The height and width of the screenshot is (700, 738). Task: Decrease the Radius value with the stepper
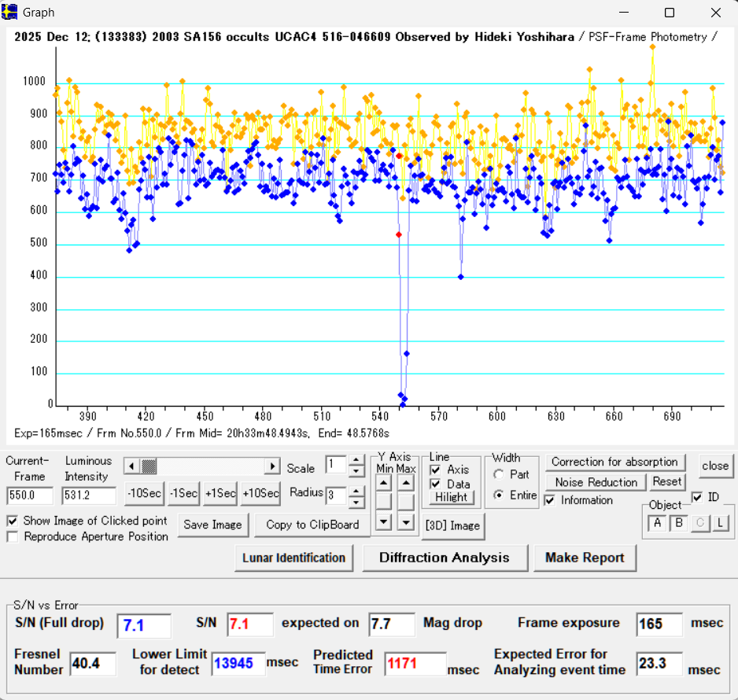(x=356, y=500)
